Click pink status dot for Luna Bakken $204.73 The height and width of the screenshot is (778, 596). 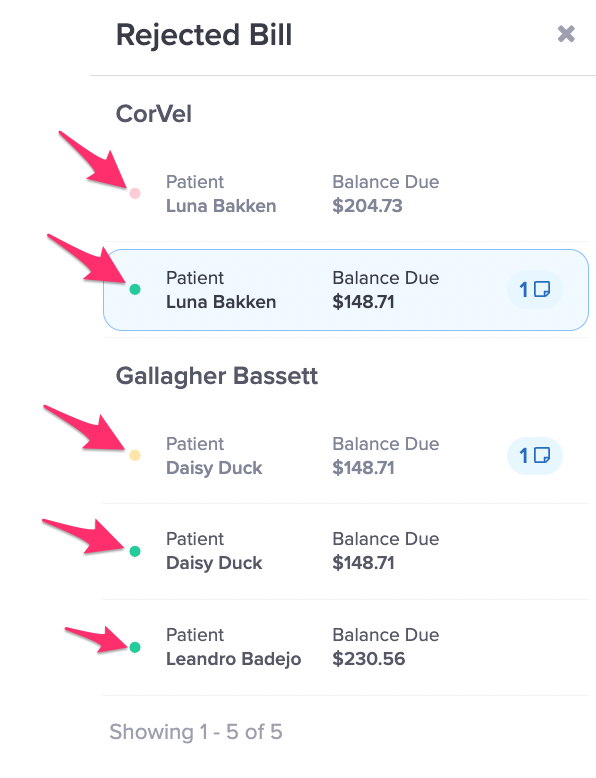coord(134,194)
